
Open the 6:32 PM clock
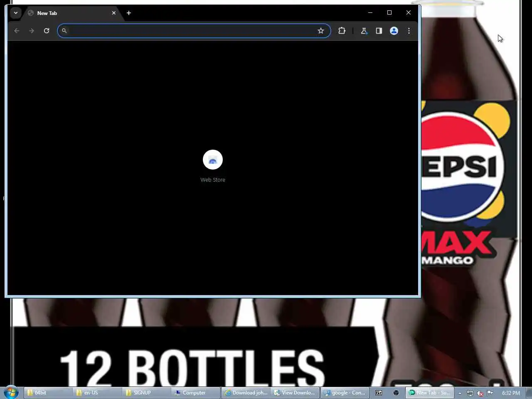pyautogui.click(x=511, y=393)
